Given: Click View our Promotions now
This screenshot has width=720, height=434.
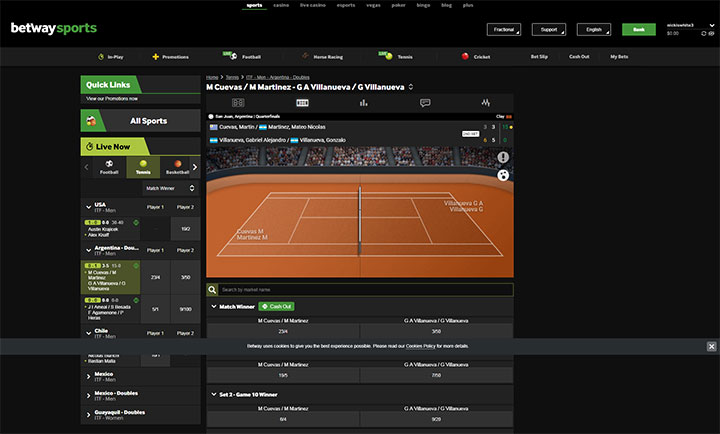Looking at the screenshot, I should pos(112,98).
